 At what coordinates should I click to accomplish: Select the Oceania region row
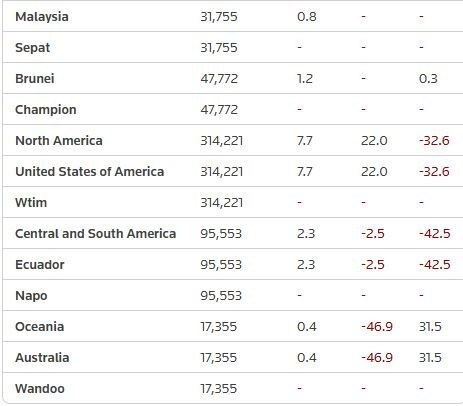pyautogui.click(x=232, y=326)
